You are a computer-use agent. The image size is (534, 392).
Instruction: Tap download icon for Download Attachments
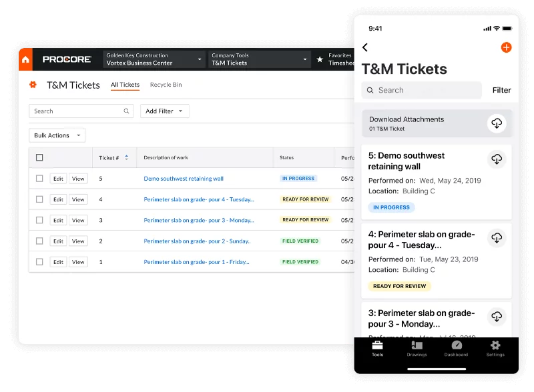[496, 123]
